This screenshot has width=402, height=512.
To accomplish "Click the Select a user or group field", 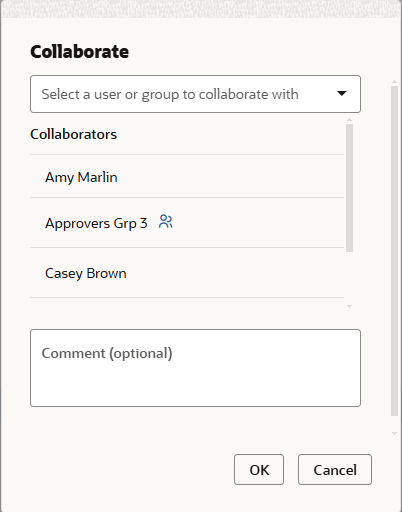I will pos(195,94).
